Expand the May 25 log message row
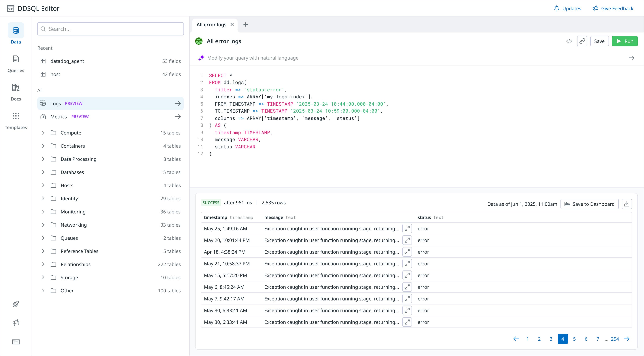The width and height of the screenshot is (644, 356). click(x=407, y=228)
